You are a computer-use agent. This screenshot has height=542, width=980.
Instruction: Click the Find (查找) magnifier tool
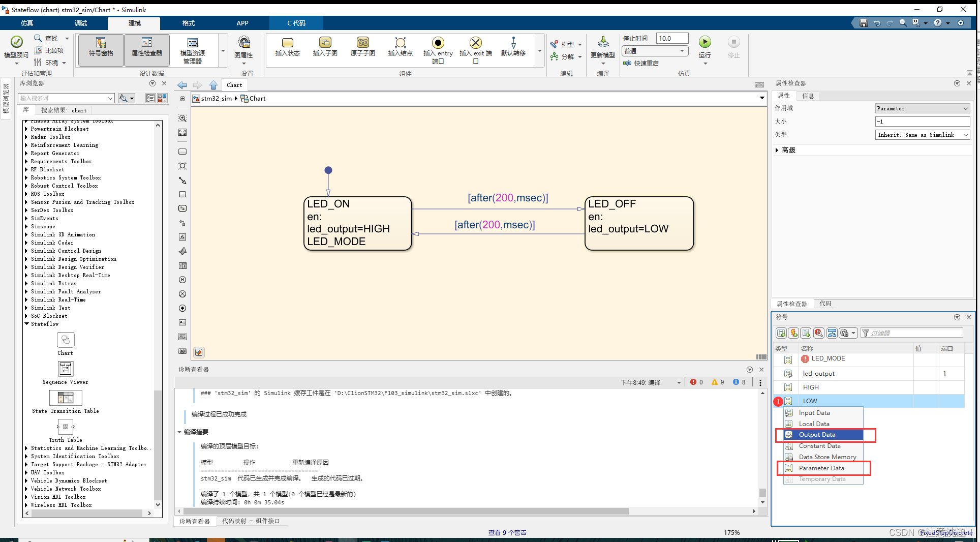(x=46, y=38)
